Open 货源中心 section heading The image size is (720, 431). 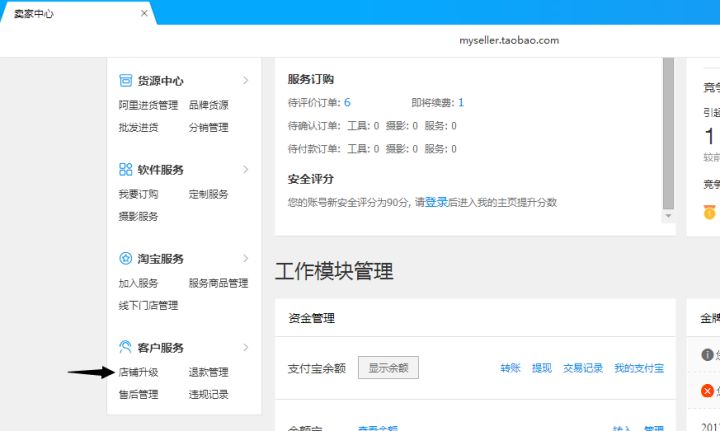point(160,81)
